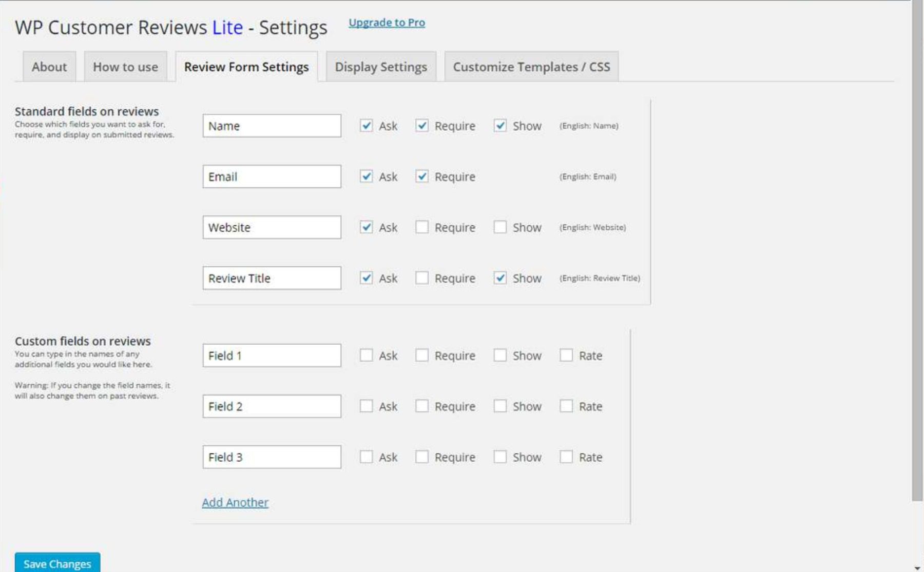Disable Require for the Email field

coord(422,176)
